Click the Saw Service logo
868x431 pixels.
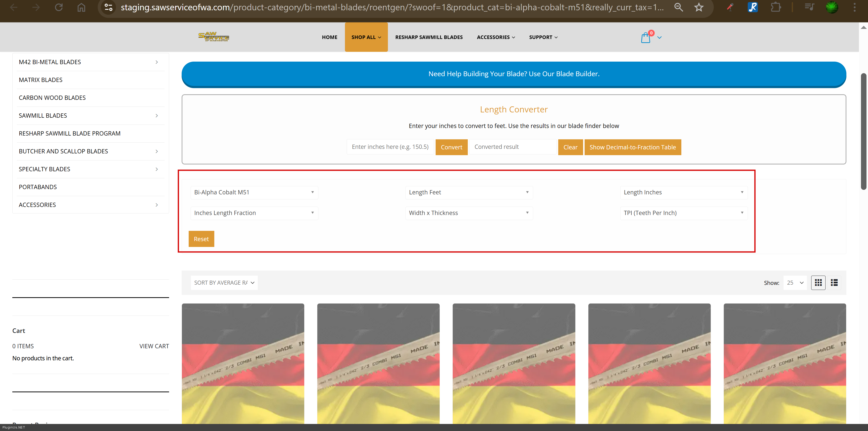click(214, 37)
